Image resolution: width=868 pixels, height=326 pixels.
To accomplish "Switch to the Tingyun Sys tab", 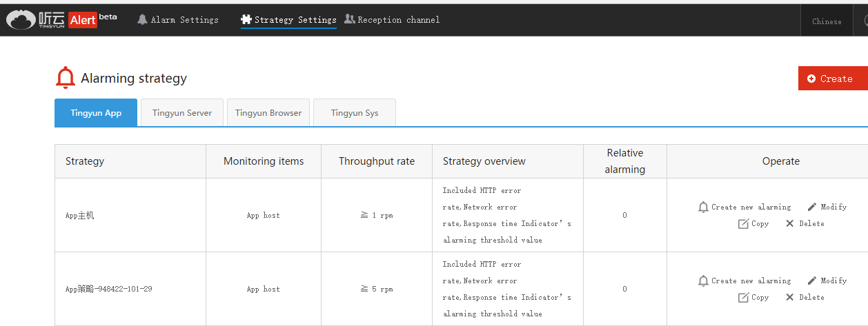I will click(355, 113).
